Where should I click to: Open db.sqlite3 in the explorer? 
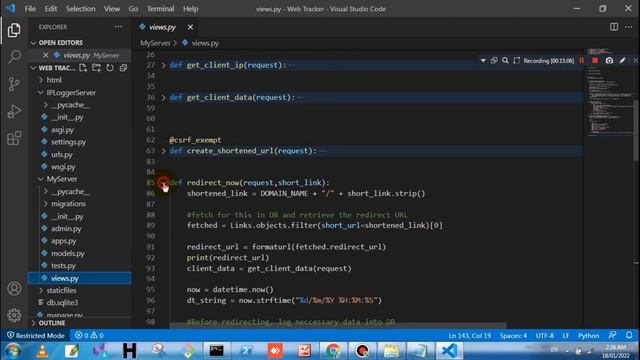62,302
